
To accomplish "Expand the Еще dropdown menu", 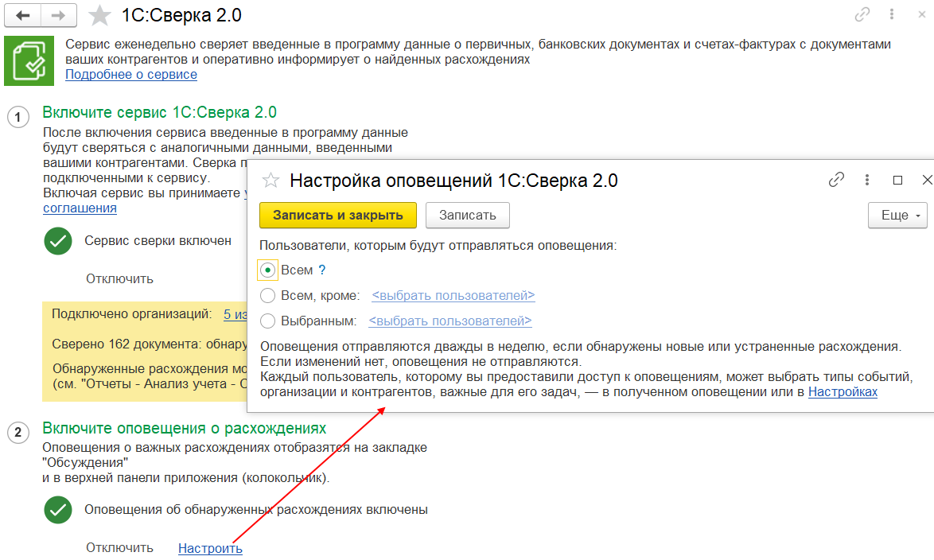I will coord(897,215).
